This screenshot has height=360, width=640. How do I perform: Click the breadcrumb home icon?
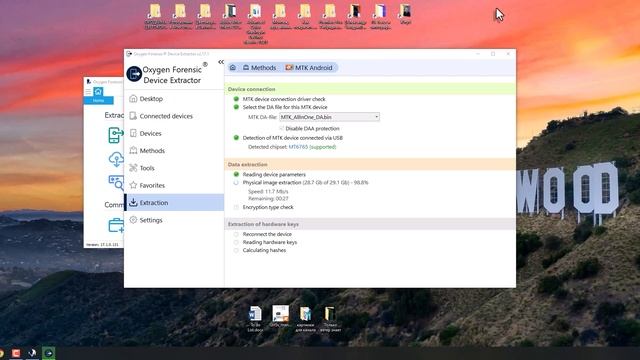[233, 68]
